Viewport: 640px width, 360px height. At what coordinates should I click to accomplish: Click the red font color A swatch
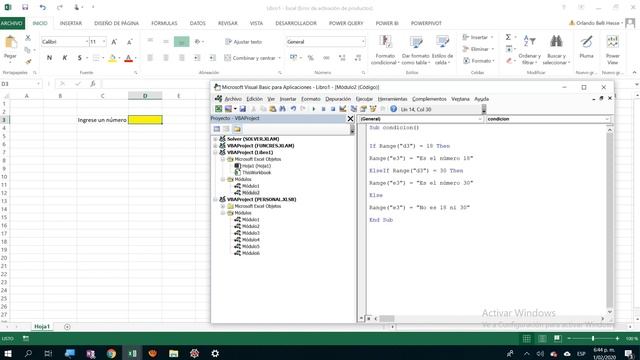point(129,58)
